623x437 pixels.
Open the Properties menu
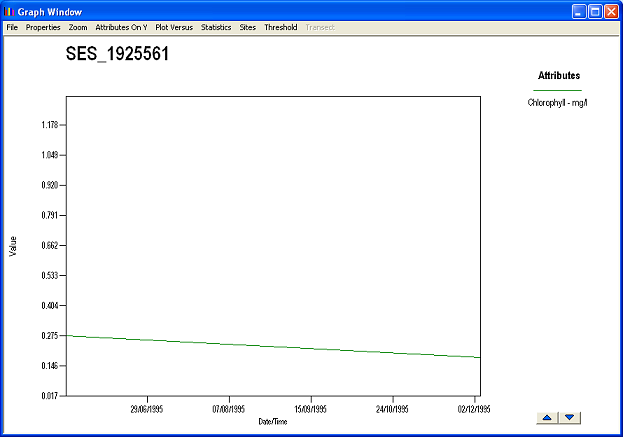pos(43,27)
